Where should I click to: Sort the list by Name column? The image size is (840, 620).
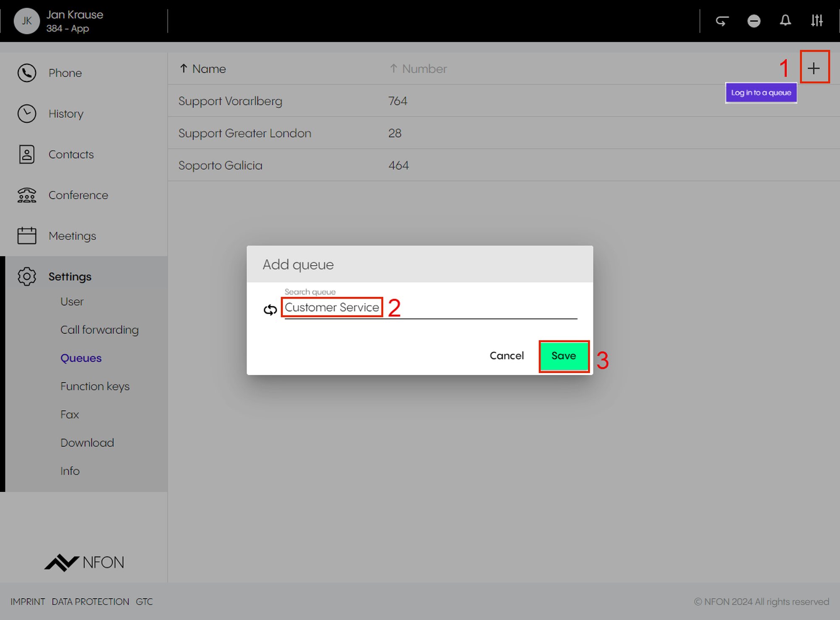(x=208, y=69)
